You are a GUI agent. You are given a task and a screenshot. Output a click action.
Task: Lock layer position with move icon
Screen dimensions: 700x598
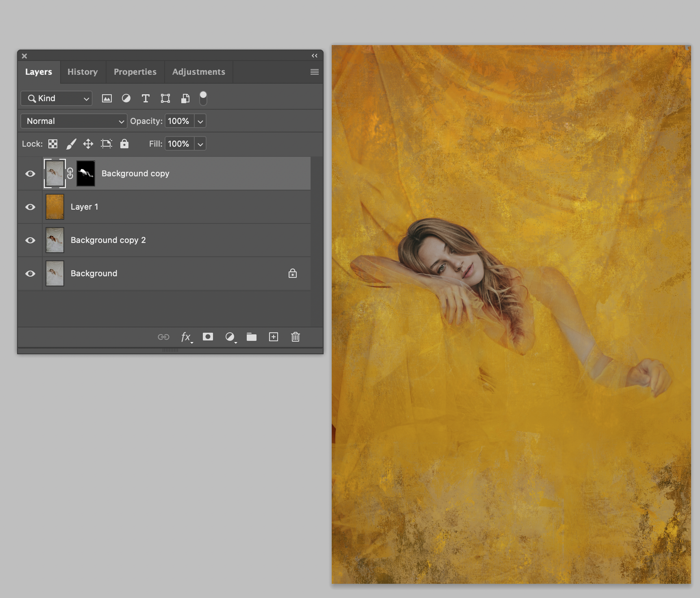click(88, 144)
